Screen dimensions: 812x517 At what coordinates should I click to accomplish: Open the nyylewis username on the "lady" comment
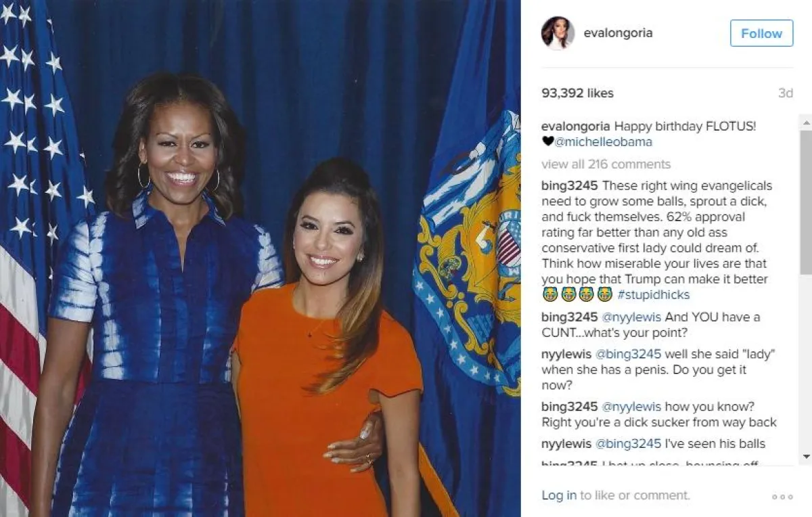point(566,355)
